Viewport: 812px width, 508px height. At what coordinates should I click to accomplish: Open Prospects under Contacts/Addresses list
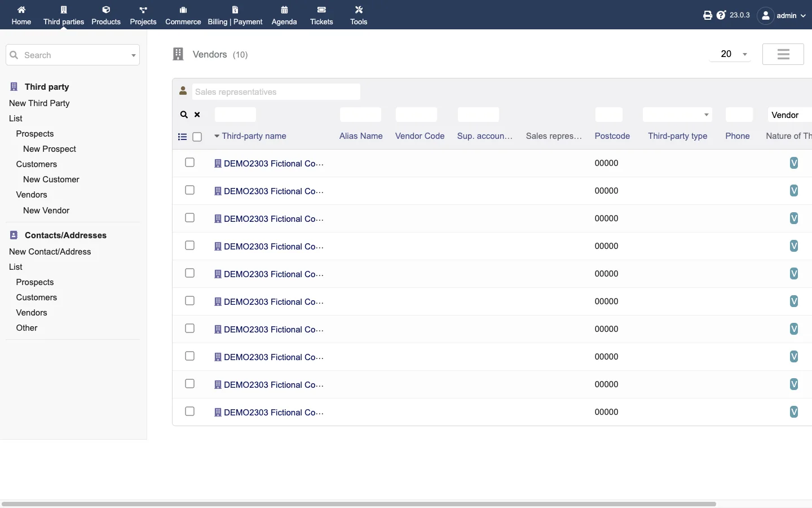click(x=35, y=282)
